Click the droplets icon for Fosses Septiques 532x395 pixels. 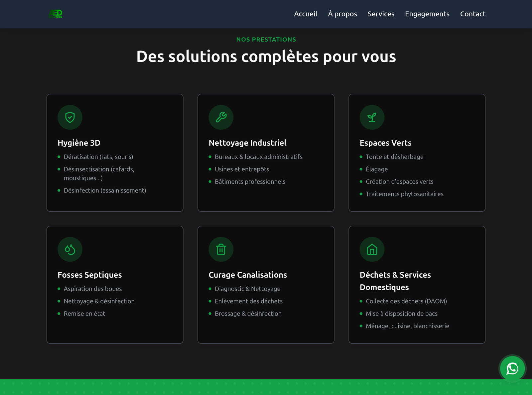pos(70,249)
